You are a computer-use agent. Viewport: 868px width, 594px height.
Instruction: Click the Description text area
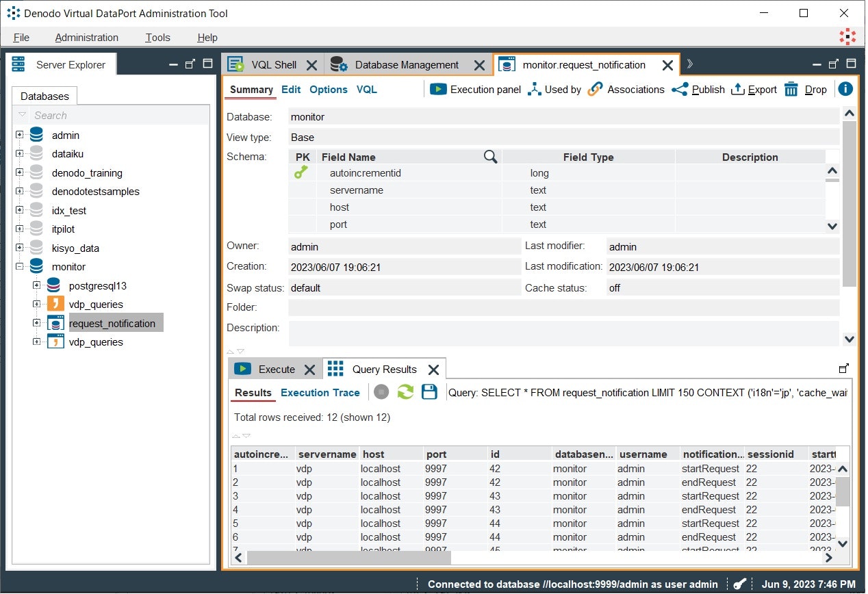[563, 333]
